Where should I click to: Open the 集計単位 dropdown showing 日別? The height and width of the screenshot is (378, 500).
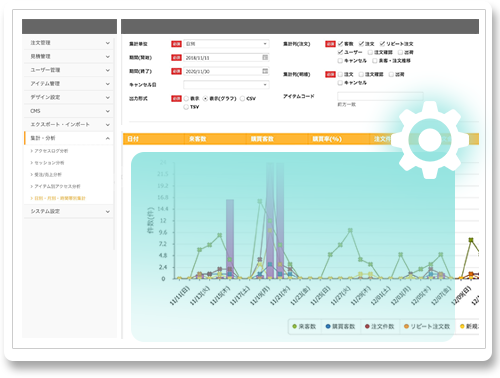click(226, 44)
